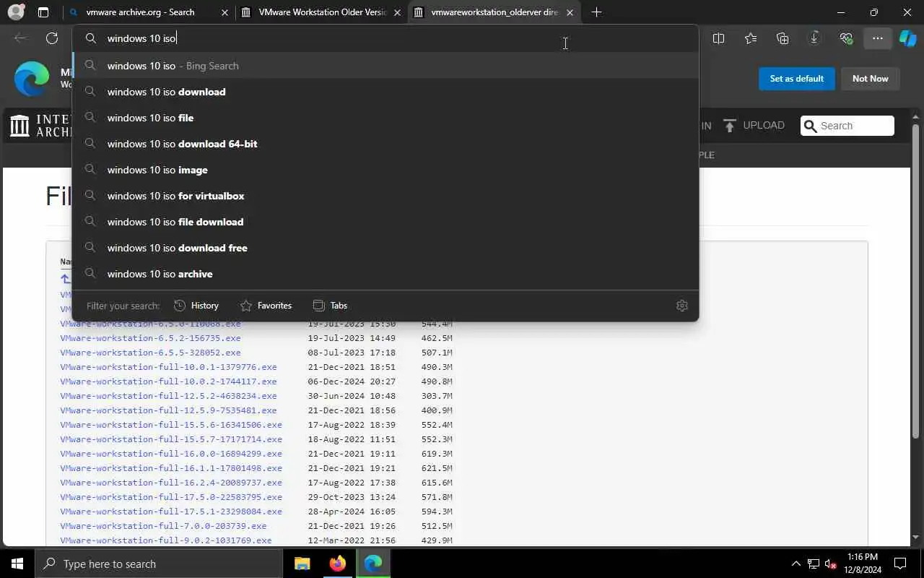The width and height of the screenshot is (924, 578).
Task: Open address bar search settings gear
Action: (x=682, y=306)
